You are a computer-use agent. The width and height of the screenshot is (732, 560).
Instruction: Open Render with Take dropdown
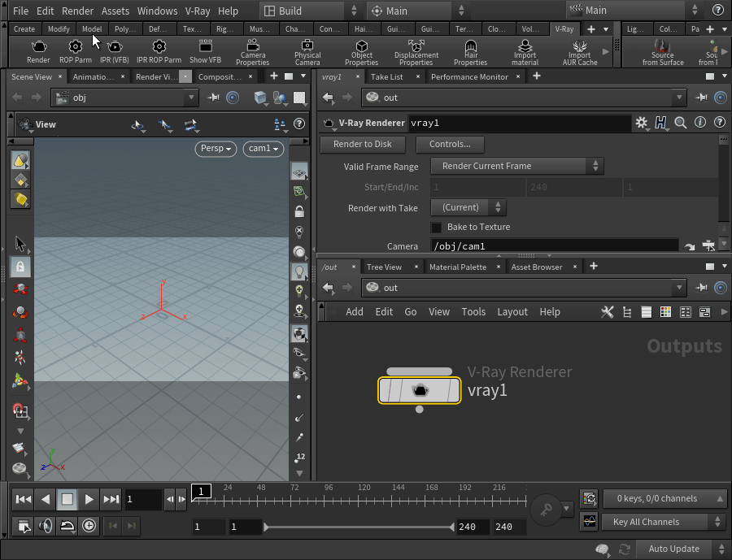[468, 208]
